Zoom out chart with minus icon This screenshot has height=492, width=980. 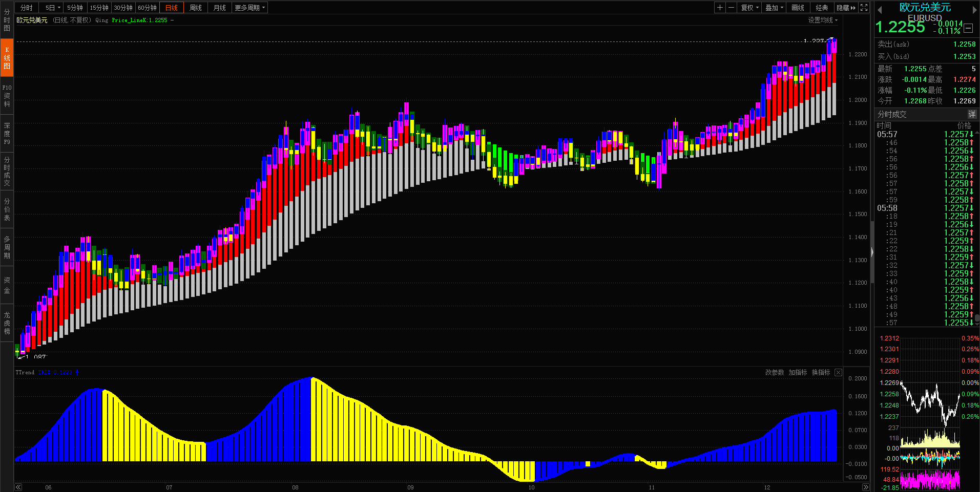coord(731,8)
